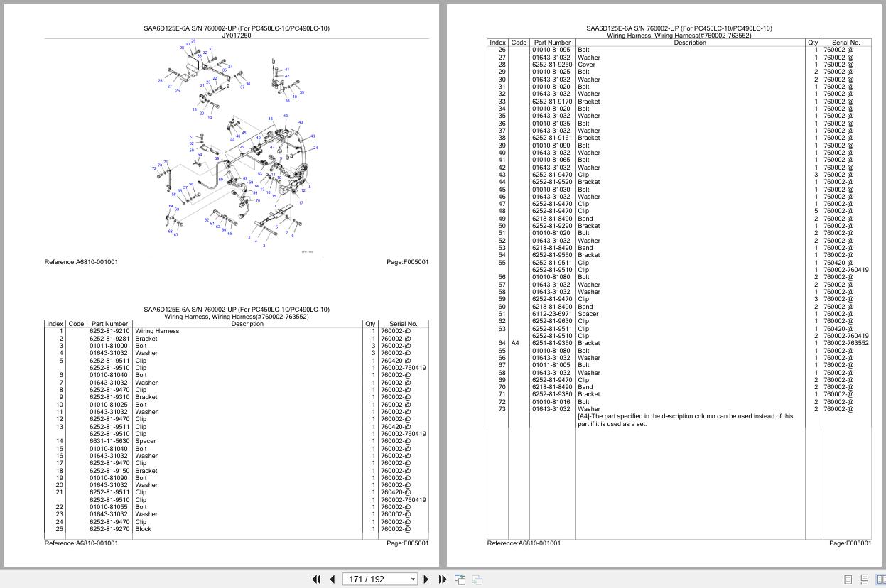Image resolution: width=886 pixels, height=588 pixels.
Task: Click part number 01010-81055 Bolt
Action: click(109, 507)
